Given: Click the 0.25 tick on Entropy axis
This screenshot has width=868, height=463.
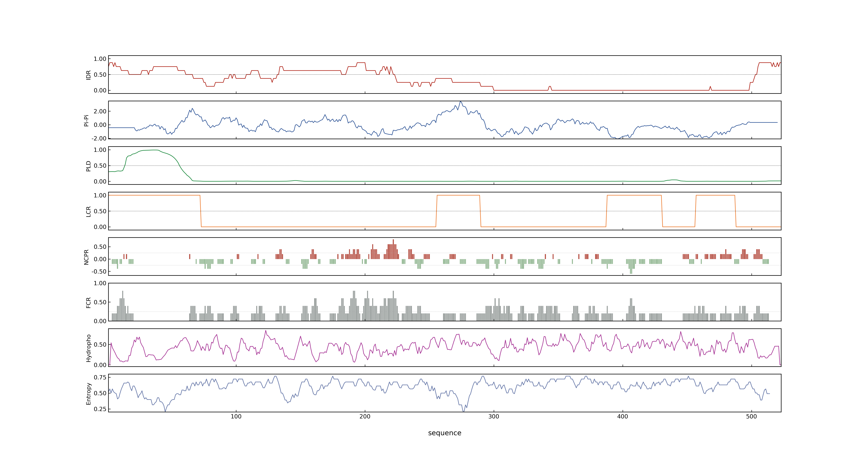Looking at the screenshot, I should (x=100, y=409).
